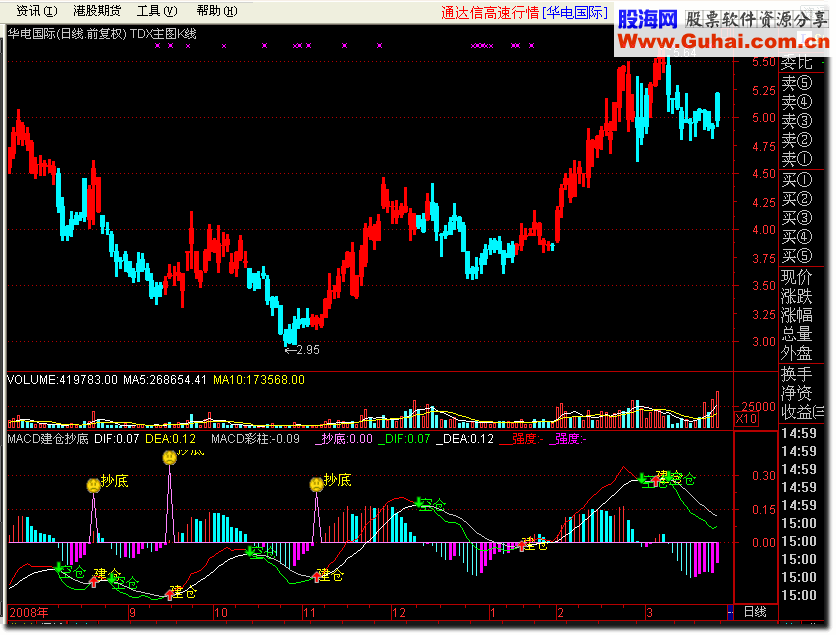Open the 港股期货 menu
The width and height of the screenshot is (836, 635).
pos(97,11)
